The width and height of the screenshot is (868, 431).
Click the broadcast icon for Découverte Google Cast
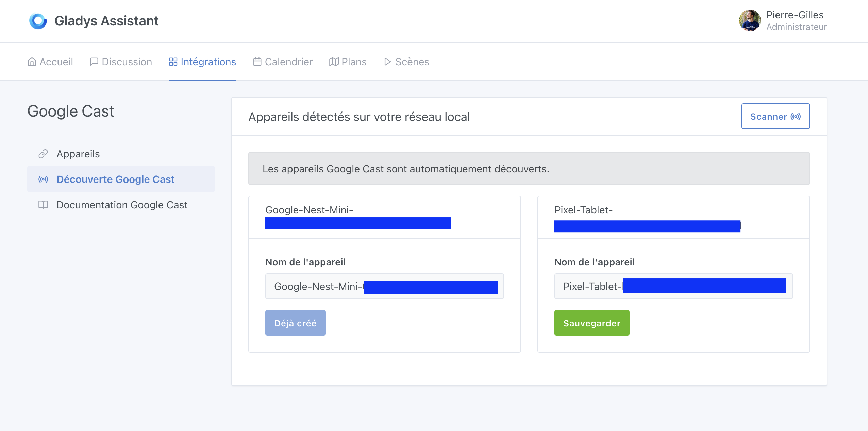(x=43, y=179)
